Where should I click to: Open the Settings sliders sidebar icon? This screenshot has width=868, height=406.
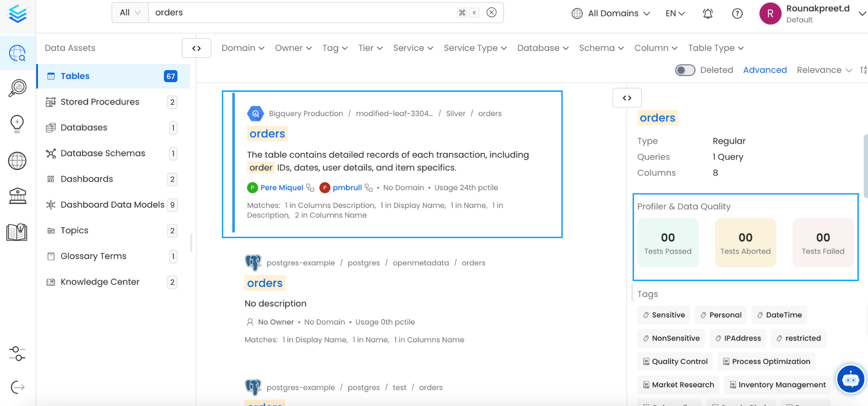pos(18,354)
